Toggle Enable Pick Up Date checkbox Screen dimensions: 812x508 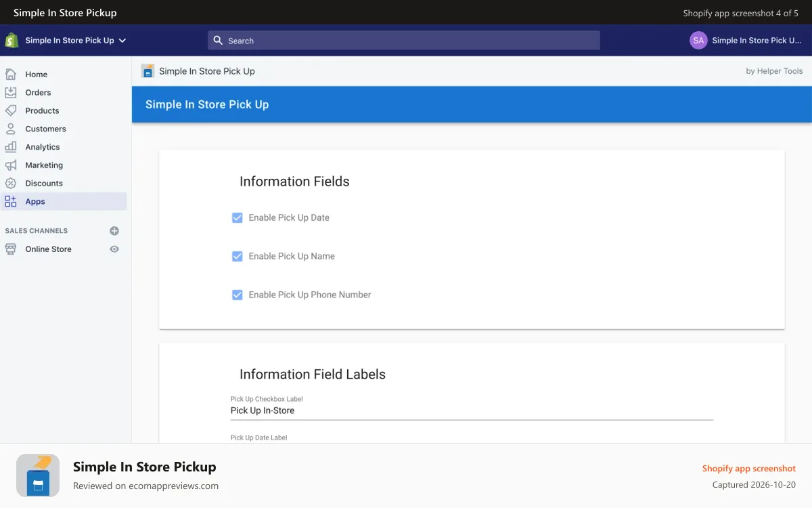[x=238, y=217]
